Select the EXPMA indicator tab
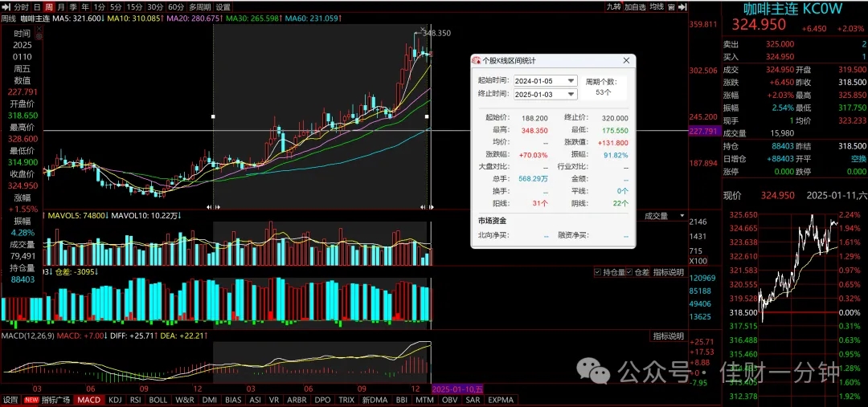Screen dimensions: 868x407 click(x=501, y=400)
